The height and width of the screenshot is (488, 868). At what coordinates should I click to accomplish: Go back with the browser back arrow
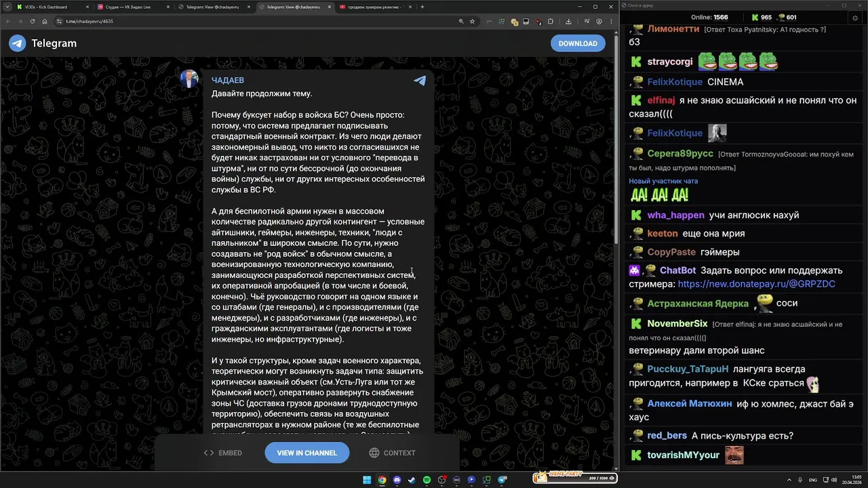coord(9,21)
